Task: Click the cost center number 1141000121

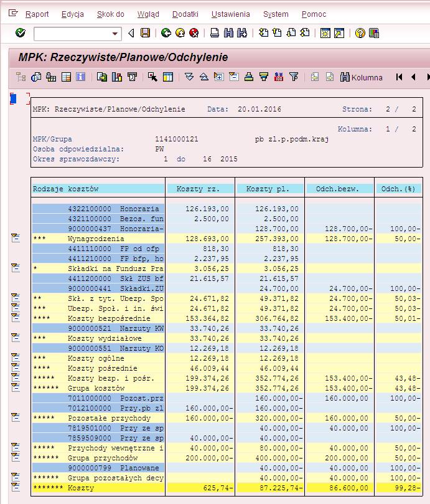Action: pyautogui.click(x=177, y=139)
